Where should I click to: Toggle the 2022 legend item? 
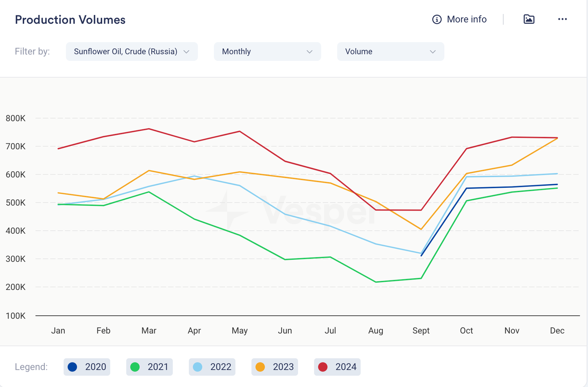(212, 367)
